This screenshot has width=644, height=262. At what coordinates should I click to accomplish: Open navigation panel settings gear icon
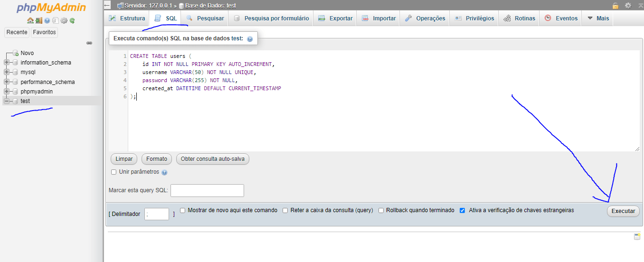(64, 20)
